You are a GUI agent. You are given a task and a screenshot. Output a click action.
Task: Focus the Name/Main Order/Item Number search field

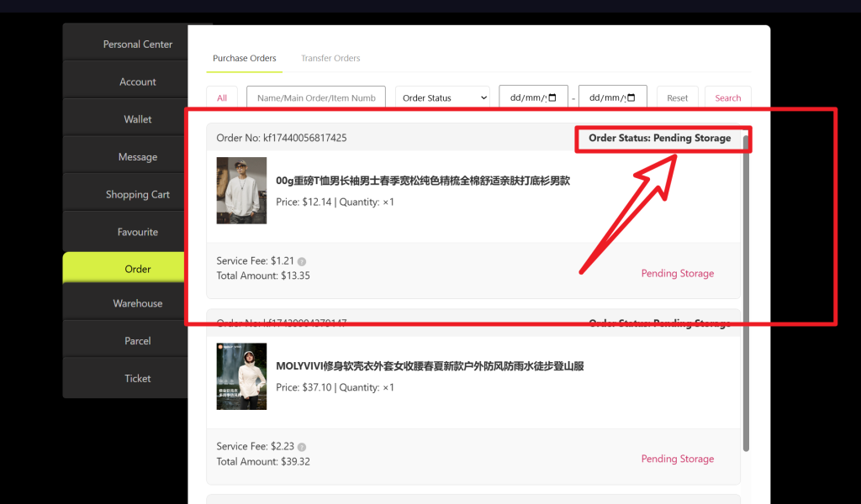[x=316, y=97]
